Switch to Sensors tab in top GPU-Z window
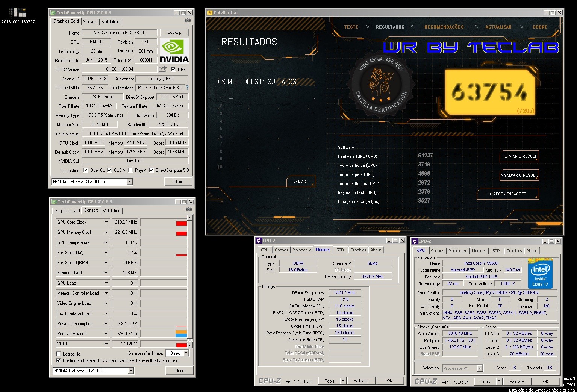The image size is (577, 392). point(90,22)
